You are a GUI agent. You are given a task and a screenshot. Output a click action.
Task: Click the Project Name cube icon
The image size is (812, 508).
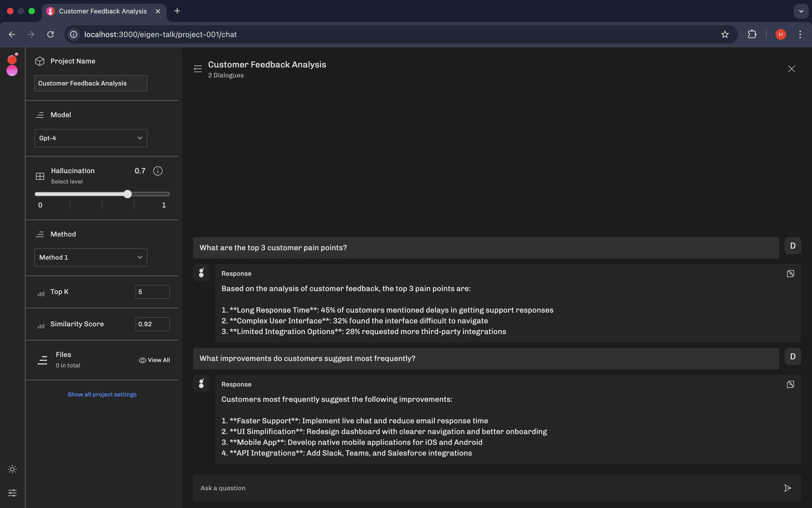(40, 61)
